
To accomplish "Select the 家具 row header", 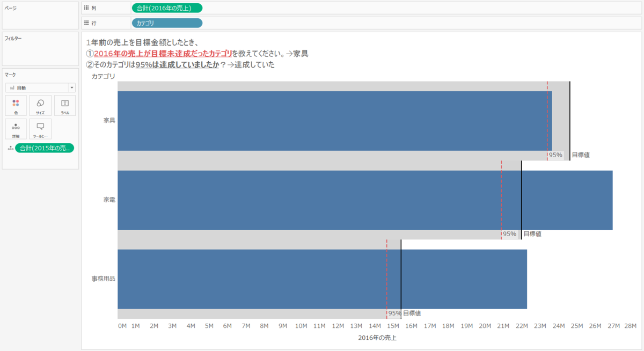I will point(109,120).
